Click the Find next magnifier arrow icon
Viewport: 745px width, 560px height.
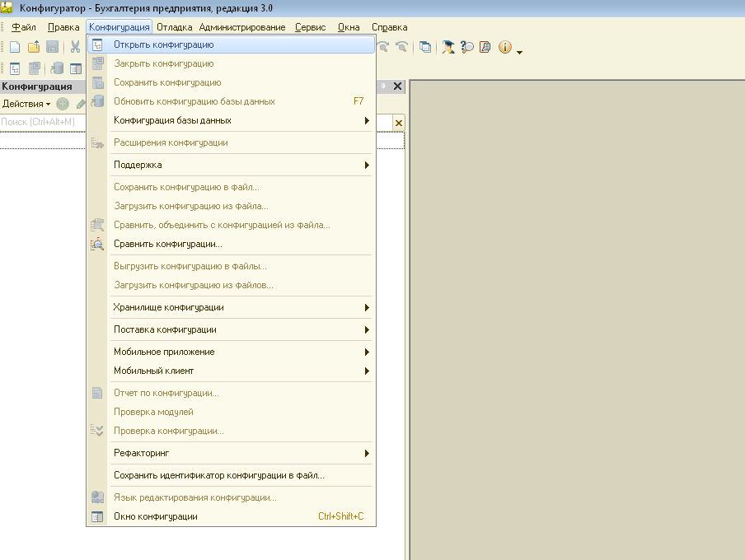tap(383, 47)
